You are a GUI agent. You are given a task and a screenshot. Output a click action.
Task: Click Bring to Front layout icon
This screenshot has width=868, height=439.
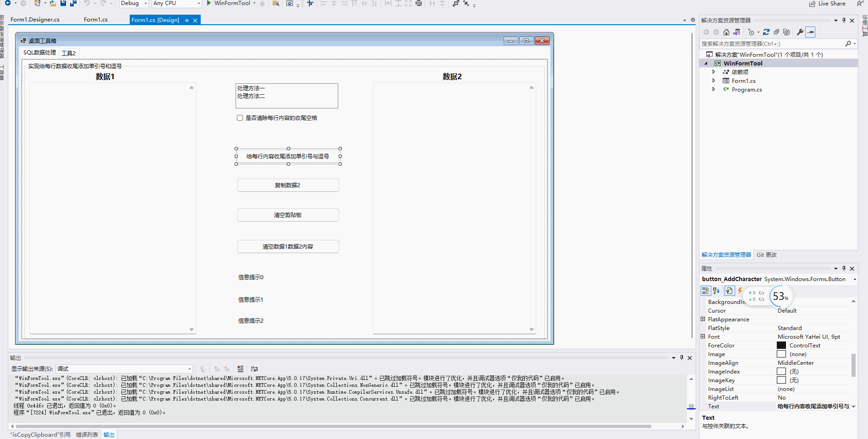(x=456, y=3)
